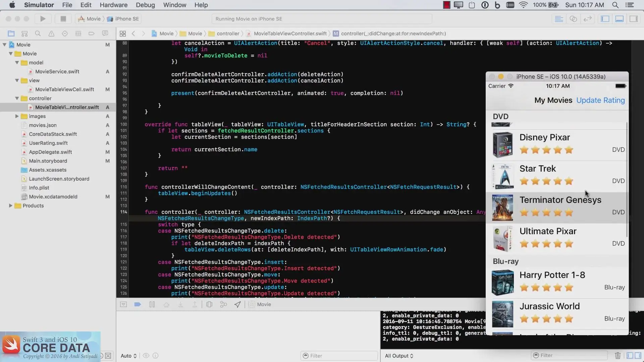Click the Pause program execution button
This screenshot has width=644, height=362.
coord(152,304)
